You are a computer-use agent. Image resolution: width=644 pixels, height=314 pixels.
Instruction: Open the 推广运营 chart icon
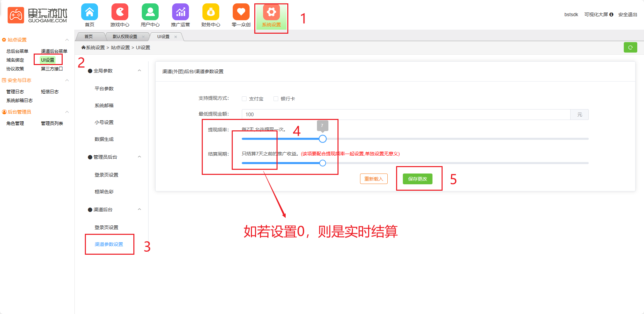(x=181, y=12)
